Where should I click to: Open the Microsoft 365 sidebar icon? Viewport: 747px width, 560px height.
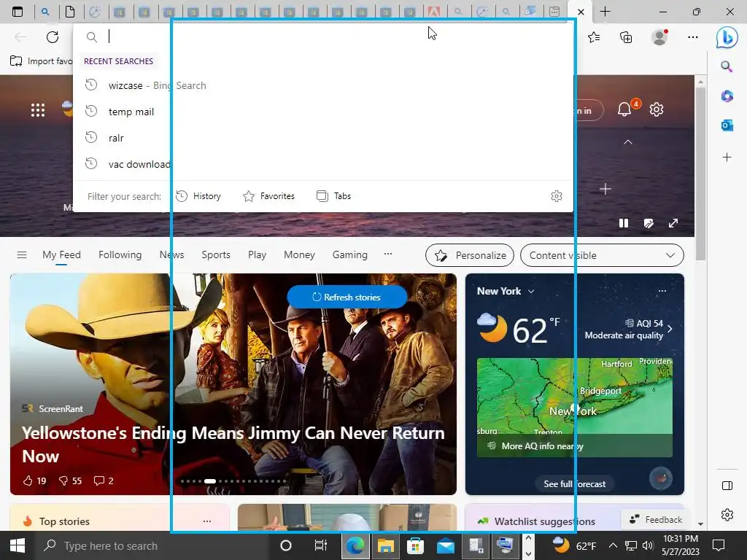[x=727, y=96]
